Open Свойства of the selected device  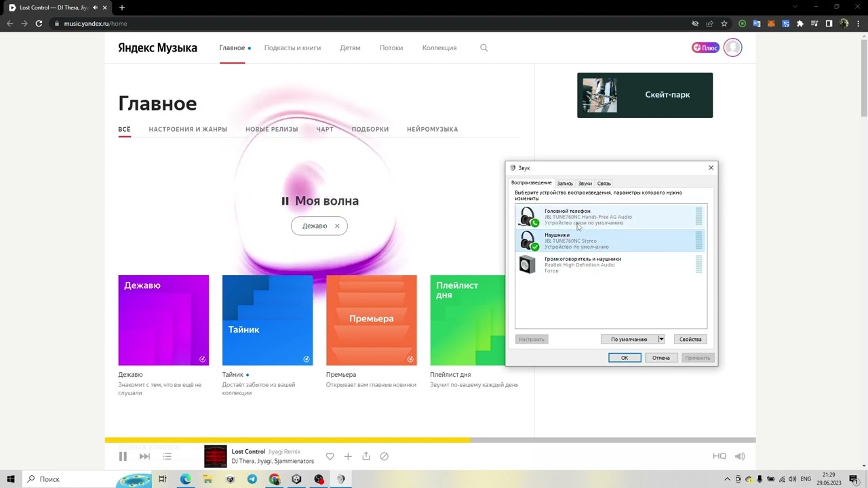[x=690, y=340]
